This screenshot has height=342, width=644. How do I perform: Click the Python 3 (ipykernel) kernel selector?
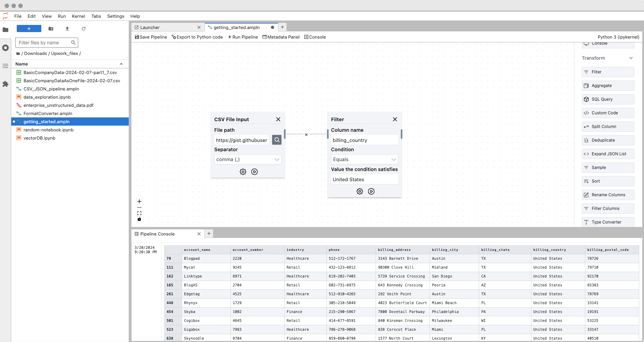click(618, 37)
